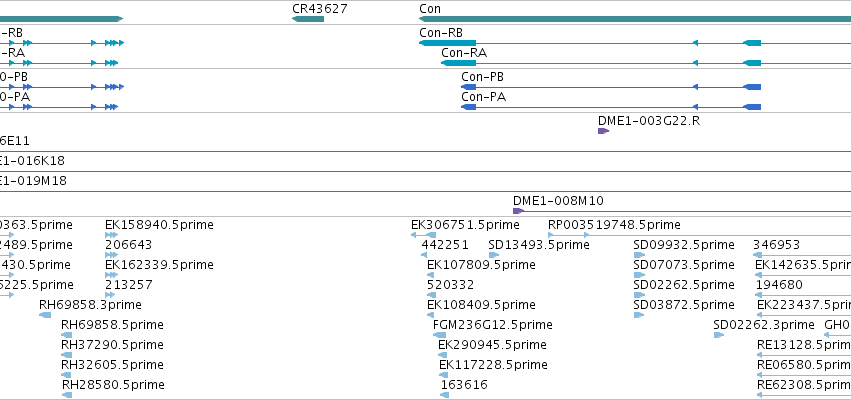This screenshot has height=400, width=851.
Task: Select the EK306751.5prime EST feature
Action: tap(423, 235)
